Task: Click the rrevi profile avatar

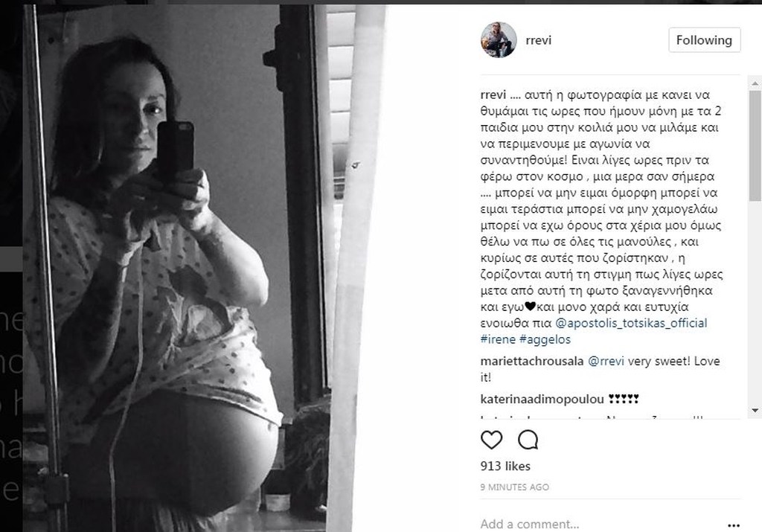Action: 499,40
